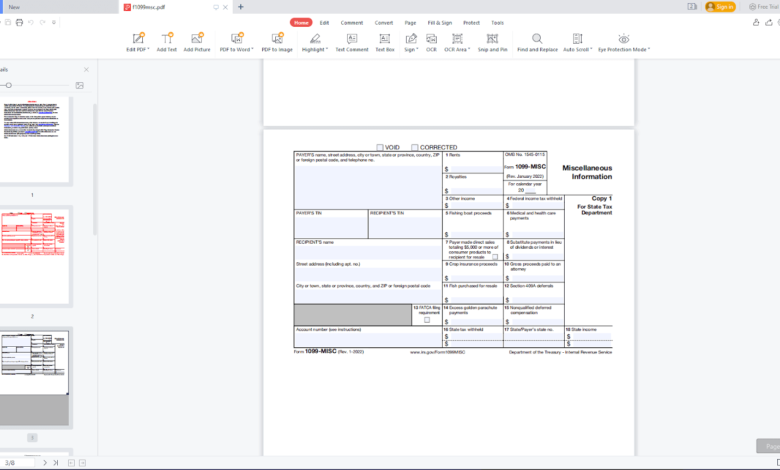
Task: Switch to the Tools ribbon tab
Action: point(497,22)
